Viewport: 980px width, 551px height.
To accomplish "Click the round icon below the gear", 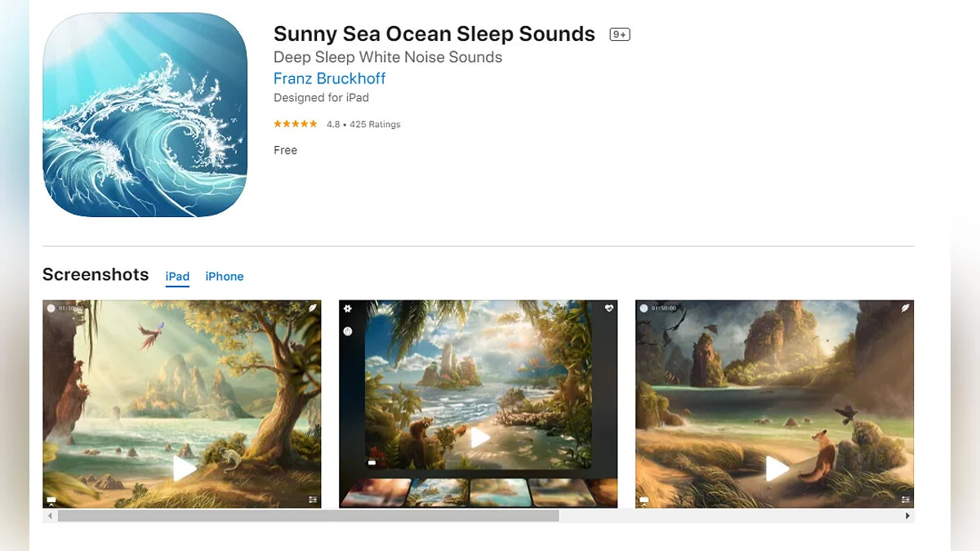I will 348,331.
